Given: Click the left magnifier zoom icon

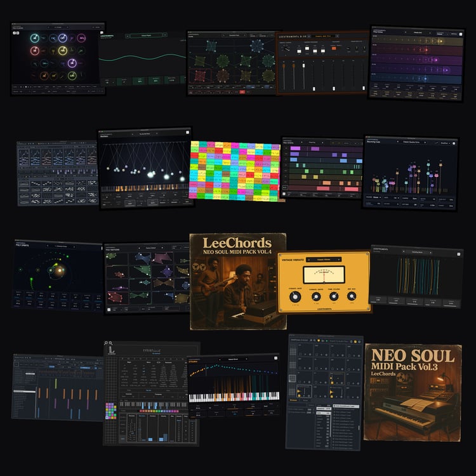Looking at the screenshot, I should (106, 343).
